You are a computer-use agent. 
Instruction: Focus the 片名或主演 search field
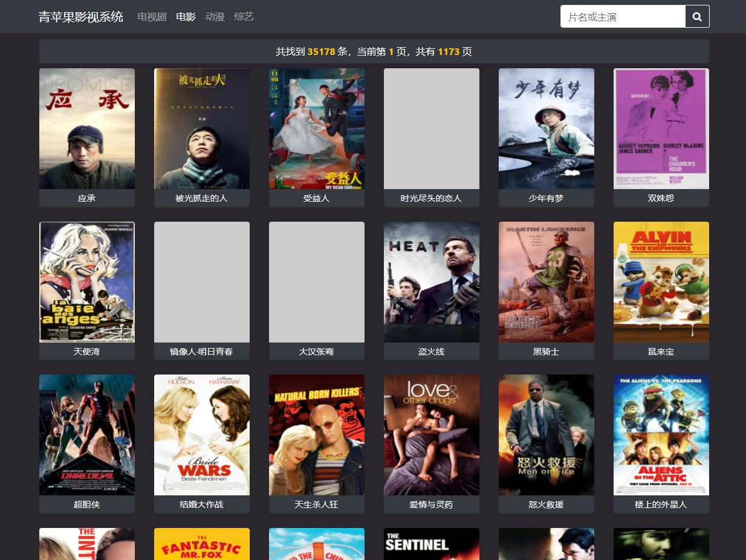[623, 17]
